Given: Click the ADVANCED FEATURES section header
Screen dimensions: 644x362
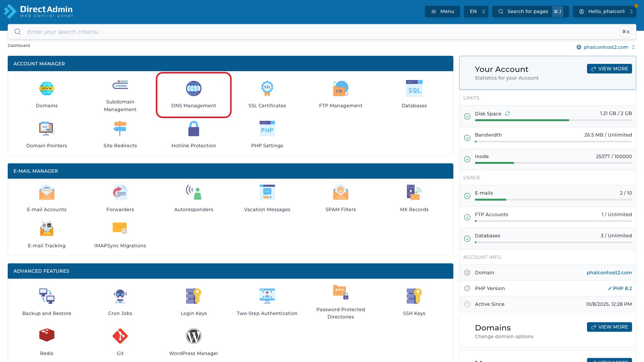Looking at the screenshot, I should click(230, 271).
